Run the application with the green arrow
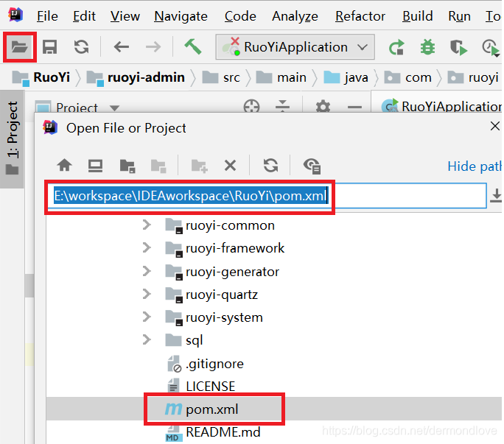 point(396,47)
